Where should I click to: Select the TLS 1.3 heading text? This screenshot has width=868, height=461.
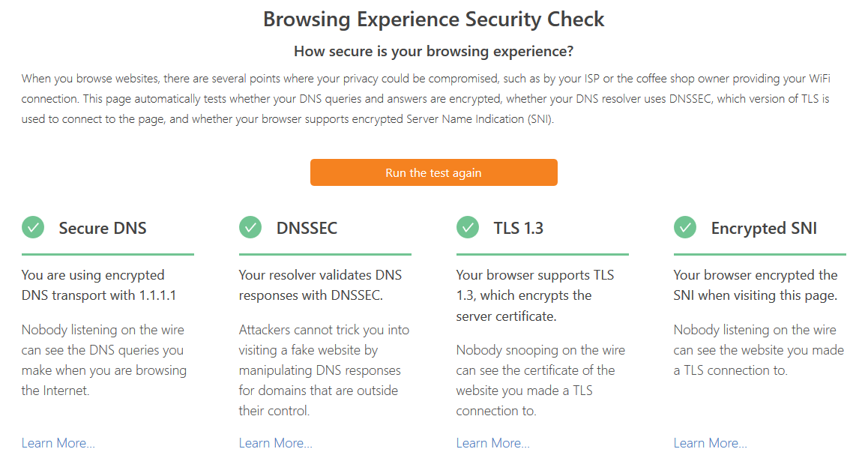[x=518, y=228]
